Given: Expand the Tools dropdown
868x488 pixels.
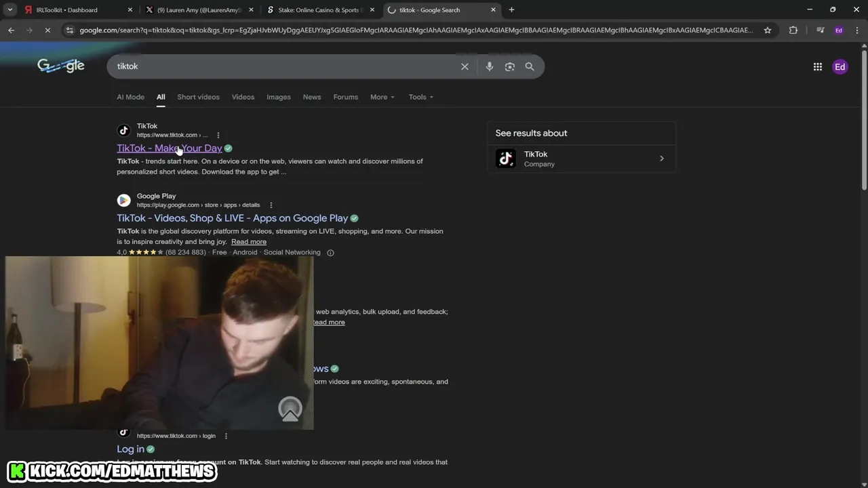Looking at the screenshot, I should pos(420,97).
